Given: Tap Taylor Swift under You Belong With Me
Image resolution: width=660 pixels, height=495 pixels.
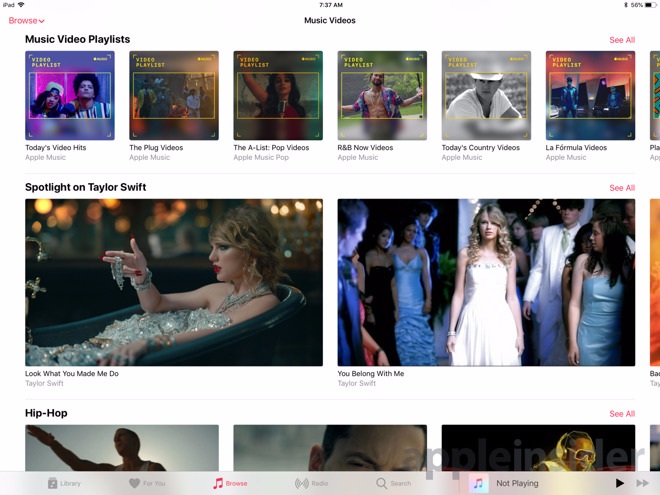Looking at the screenshot, I should pos(357,383).
